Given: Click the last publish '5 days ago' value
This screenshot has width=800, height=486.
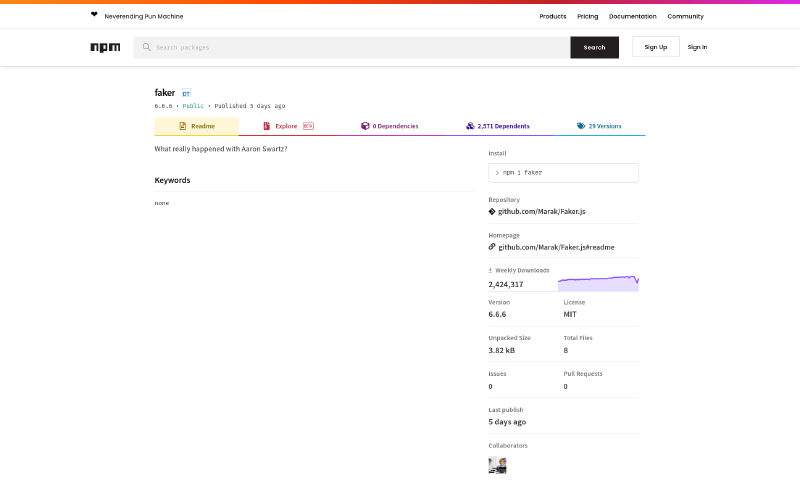Looking at the screenshot, I should tap(507, 422).
